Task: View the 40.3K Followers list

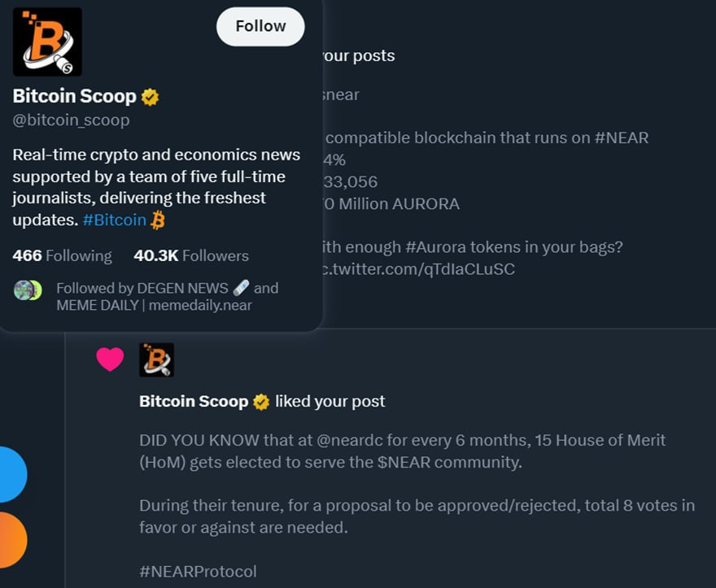Action: 191,255
